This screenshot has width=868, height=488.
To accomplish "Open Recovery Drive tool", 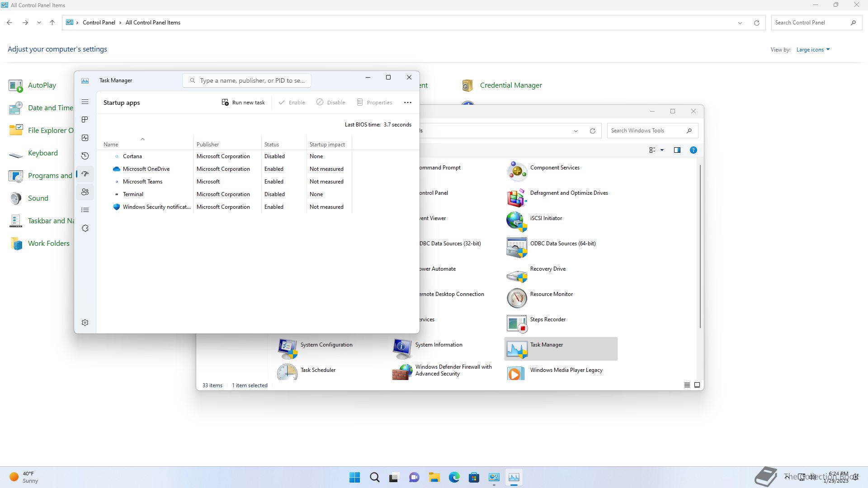I will (x=561, y=272).
